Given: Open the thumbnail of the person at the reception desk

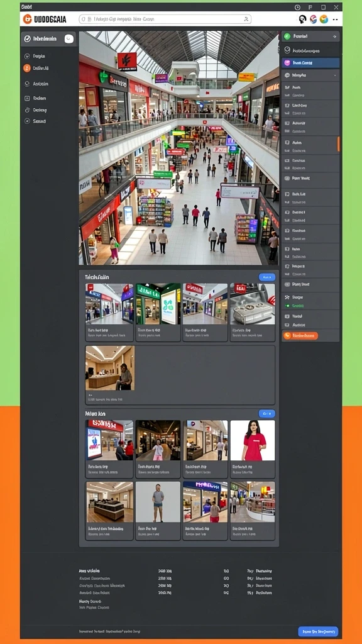Looking at the screenshot, I should click(110, 368).
